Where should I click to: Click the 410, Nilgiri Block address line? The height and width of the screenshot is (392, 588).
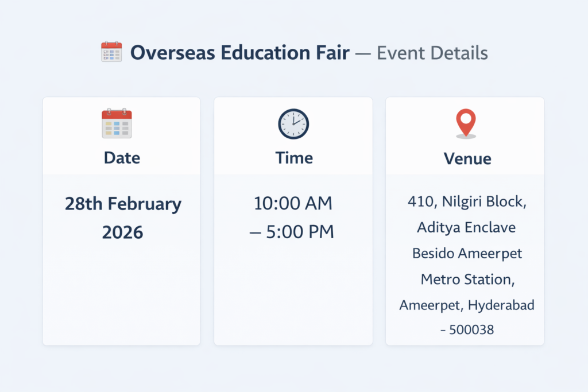pos(467,201)
